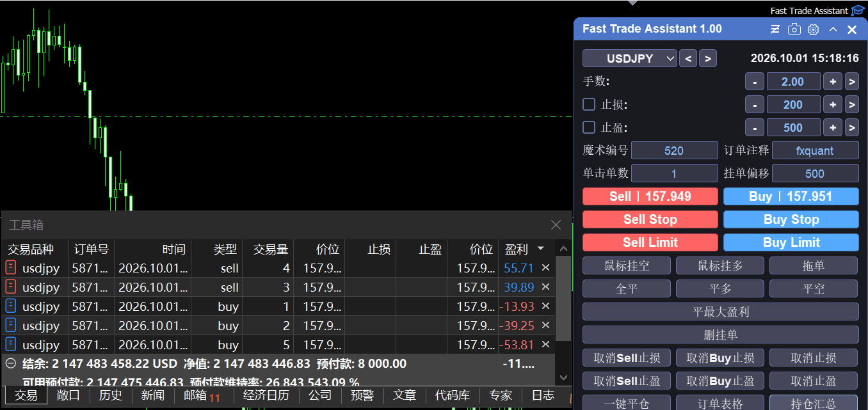Click buy order icon of volume 5 row
The image size is (868, 410).
(x=11, y=345)
